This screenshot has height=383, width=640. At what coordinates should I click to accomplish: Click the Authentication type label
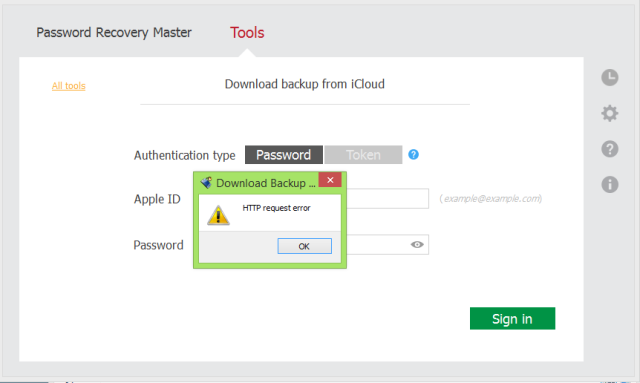click(x=184, y=156)
